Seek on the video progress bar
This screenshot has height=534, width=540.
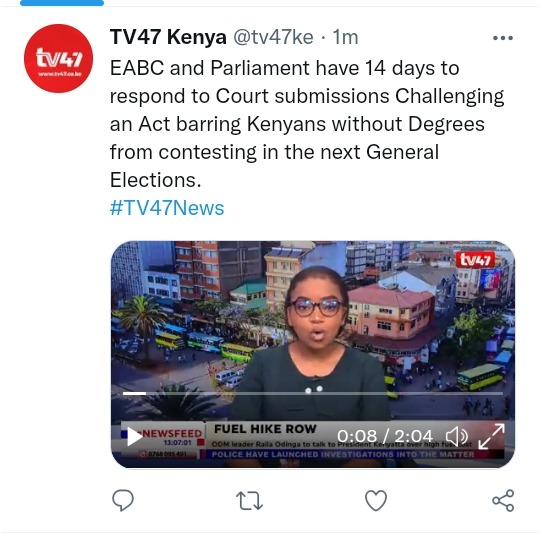click(313, 393)
